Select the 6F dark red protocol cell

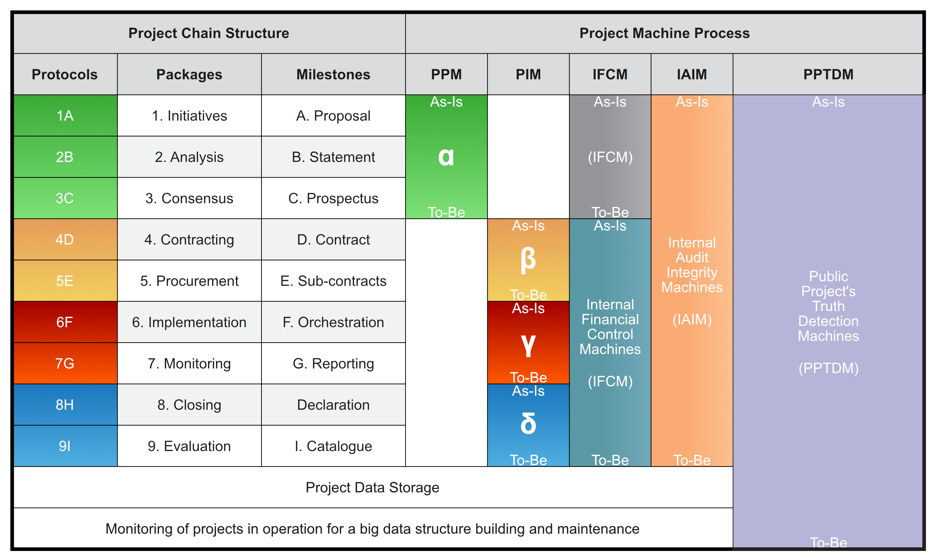tap(65, 322)
